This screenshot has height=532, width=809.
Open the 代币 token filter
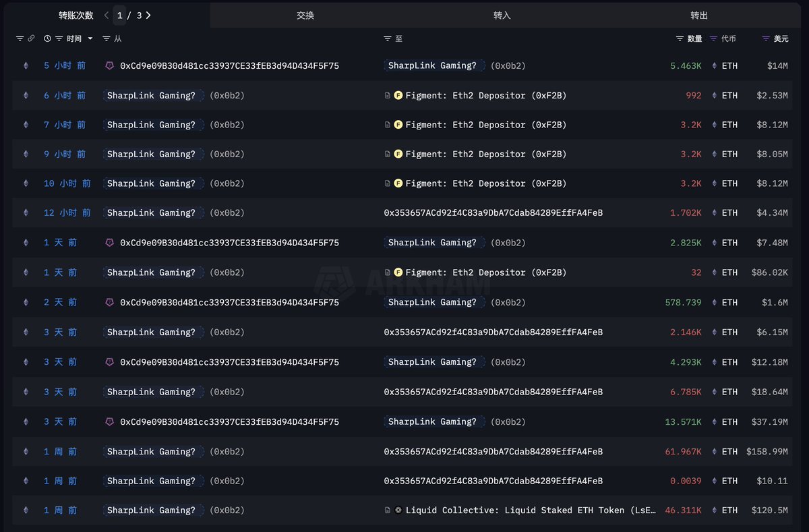(x=714, y=39)
